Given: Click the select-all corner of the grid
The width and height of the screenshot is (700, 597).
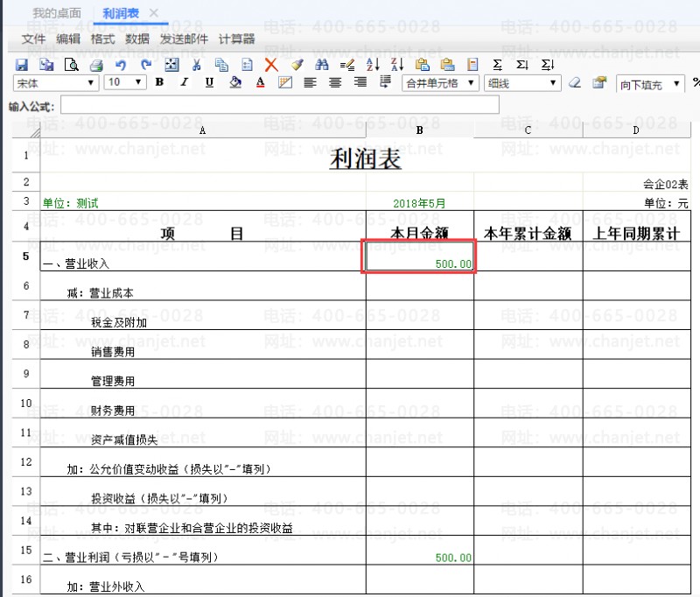Looking at the screenshot, I should [26, 130].
